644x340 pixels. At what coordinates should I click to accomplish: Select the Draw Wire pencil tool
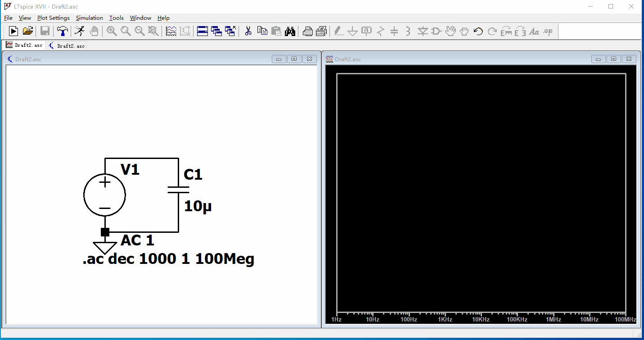point(339,31)
